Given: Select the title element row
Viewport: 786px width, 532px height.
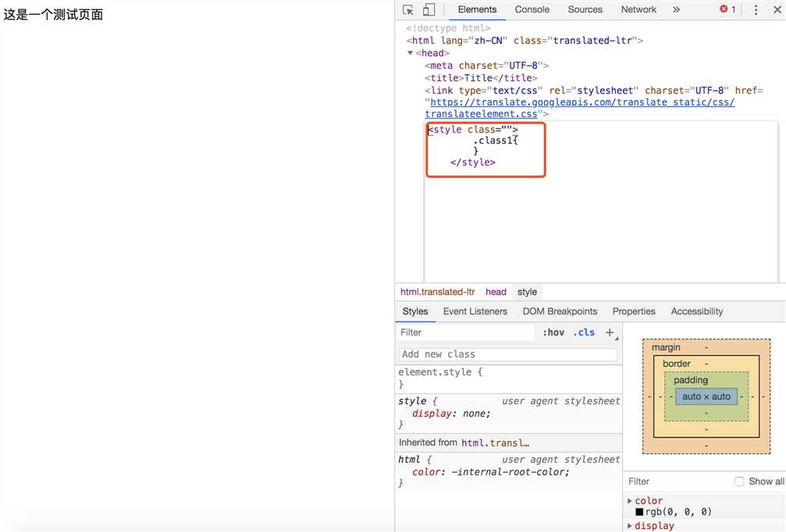Looking at the screenshot, I should tap(482, 78).
